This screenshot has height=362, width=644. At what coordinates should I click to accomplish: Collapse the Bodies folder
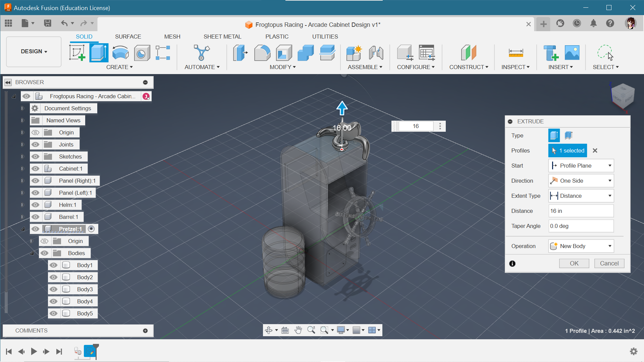click(32, 253)
